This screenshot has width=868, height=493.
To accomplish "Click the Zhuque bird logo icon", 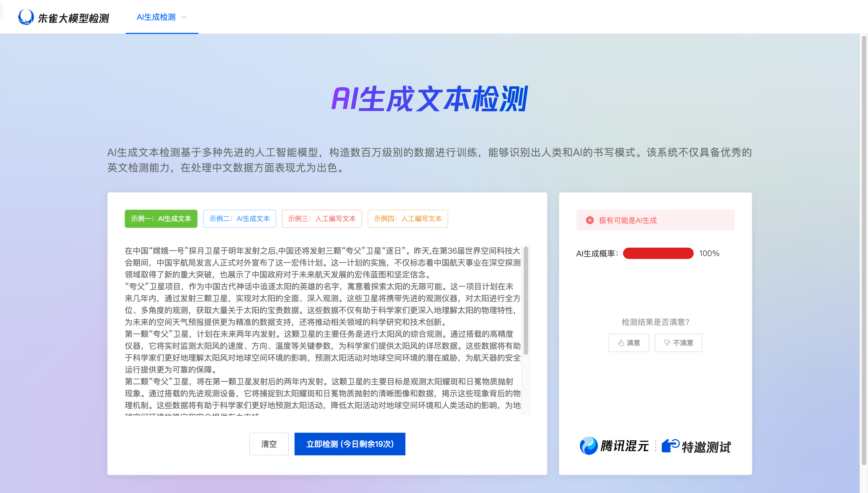I will [x=26, y=17].
